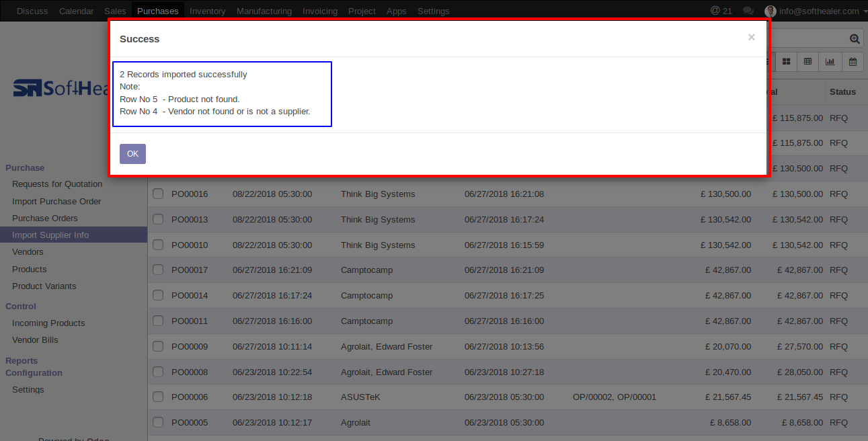Viewport: 868px width, 441px height.
Task: Click the 'OP/00002, OP/00001' source cell
Action: coord(615,397)
